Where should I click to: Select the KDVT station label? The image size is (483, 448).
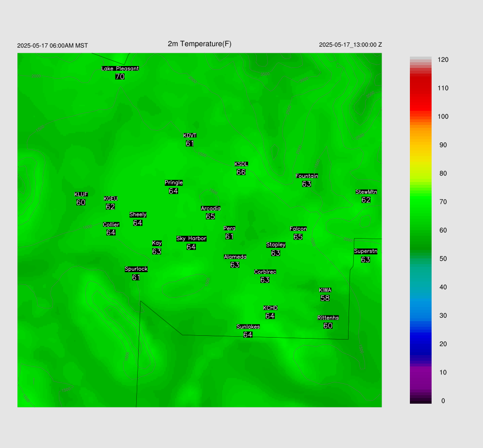coord(190,135)
